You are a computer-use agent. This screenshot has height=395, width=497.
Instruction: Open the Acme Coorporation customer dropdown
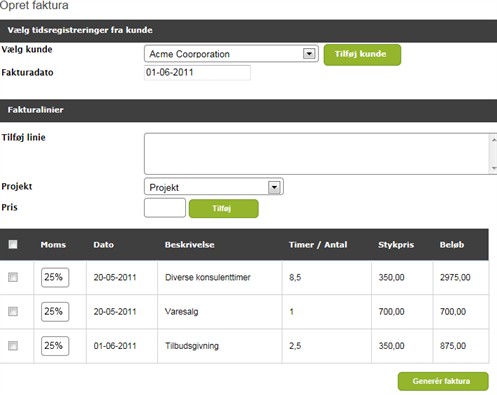point(231,54)
